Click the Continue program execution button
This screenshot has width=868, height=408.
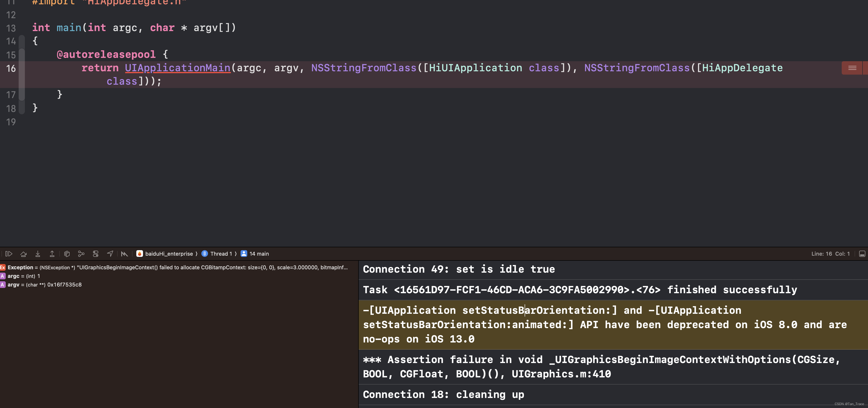click(x=9, y=254)
